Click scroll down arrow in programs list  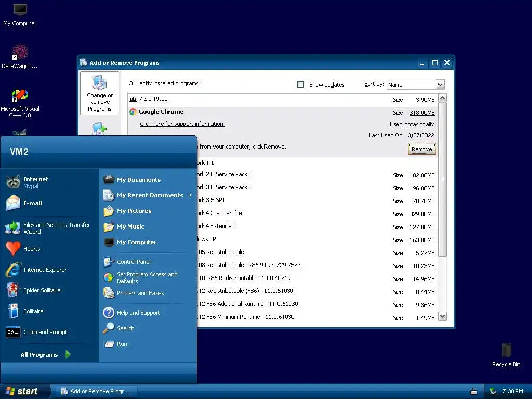tap(443, 316)
